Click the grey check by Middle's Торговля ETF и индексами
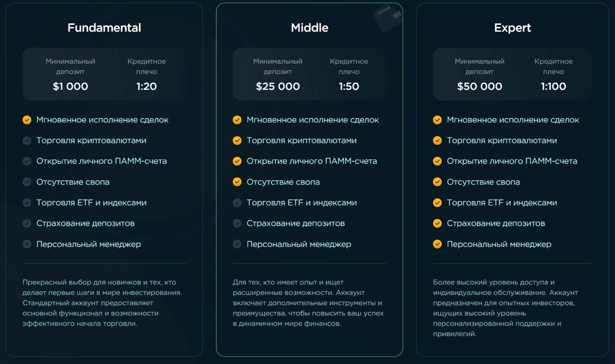The width and height of the screenshot is (615, 364). [x=237, y=202]
